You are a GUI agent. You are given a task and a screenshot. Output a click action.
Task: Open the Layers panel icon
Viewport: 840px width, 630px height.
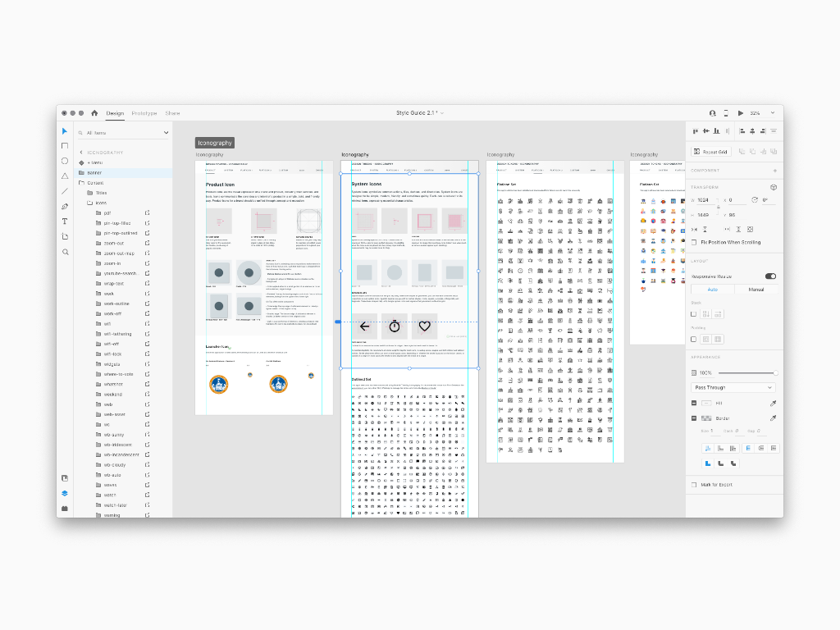[x=65, y=493]
